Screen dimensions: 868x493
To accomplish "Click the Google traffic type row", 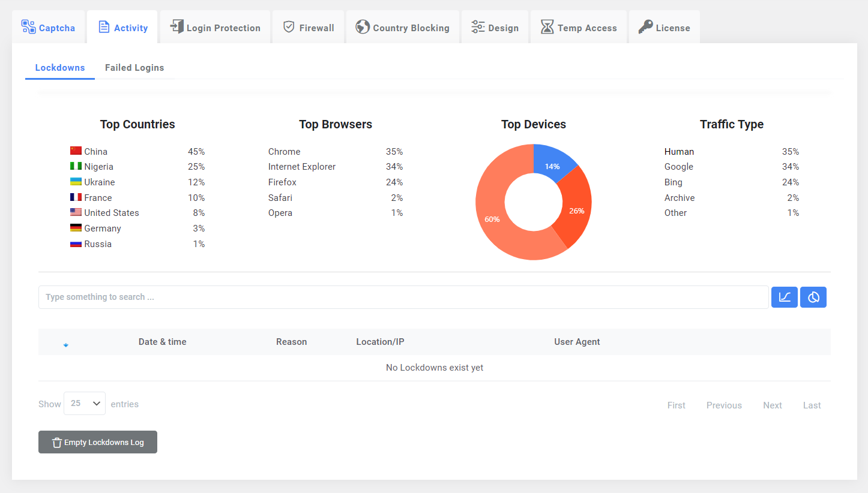I will point(732,167).
